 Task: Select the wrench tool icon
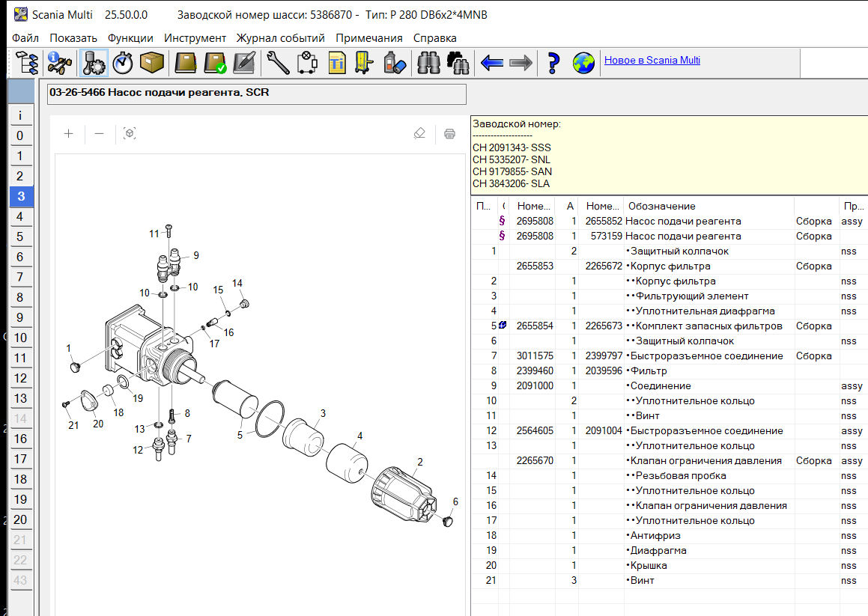pyautogui.click(x=278, y=63)
